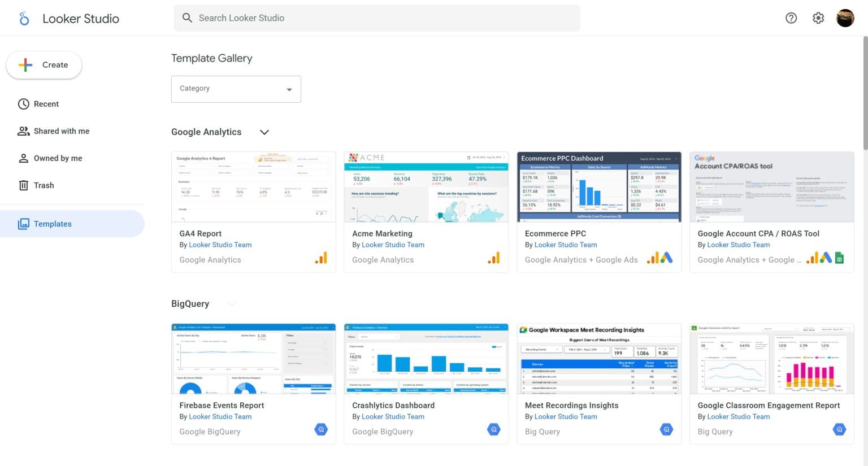This screenshot has height=466, width=868.
Task: Click the user profile avatar
Action: [845, 18]
